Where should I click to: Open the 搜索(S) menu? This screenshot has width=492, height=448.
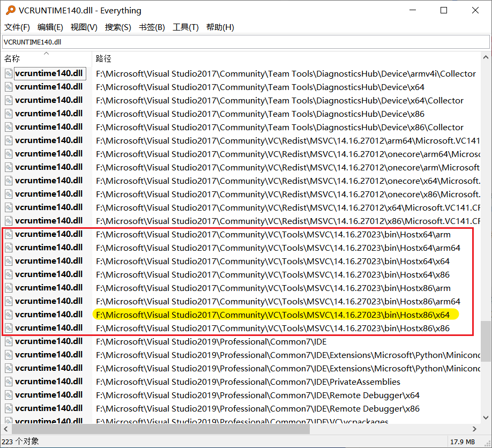pos(118,27)
